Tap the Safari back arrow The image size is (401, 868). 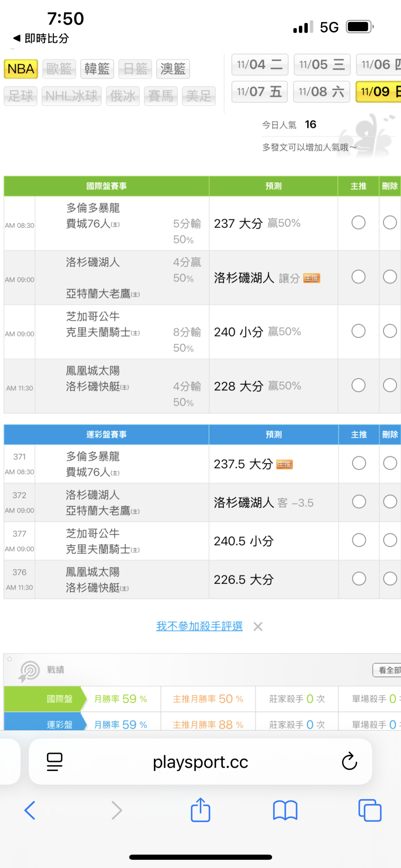click(30, 810)
